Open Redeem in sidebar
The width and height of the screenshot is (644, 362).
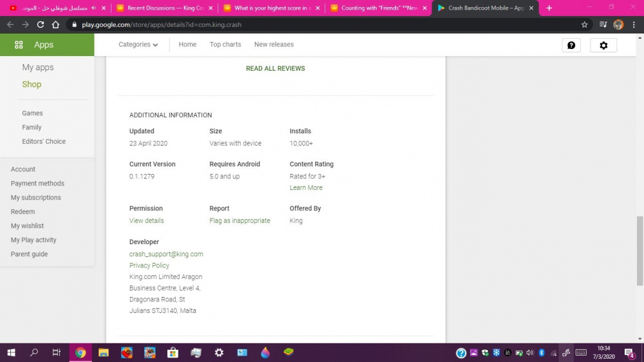pos(23,212)
